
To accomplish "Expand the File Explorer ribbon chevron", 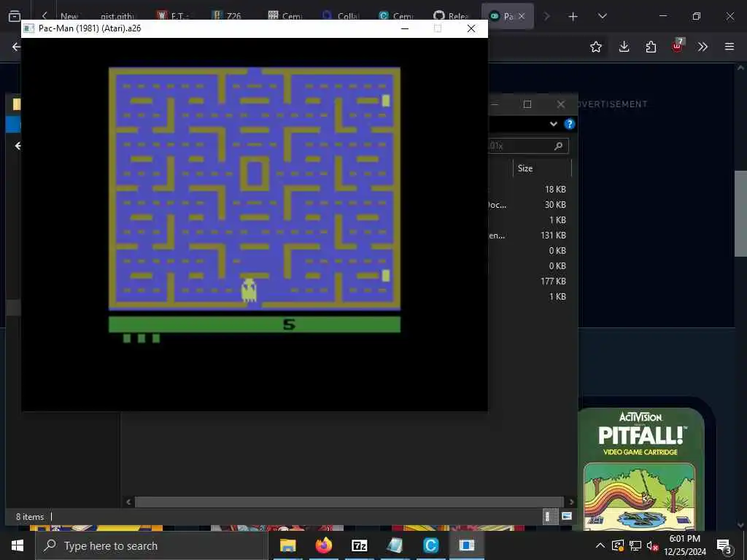I will pyautogui.click(x=553, y=124).
